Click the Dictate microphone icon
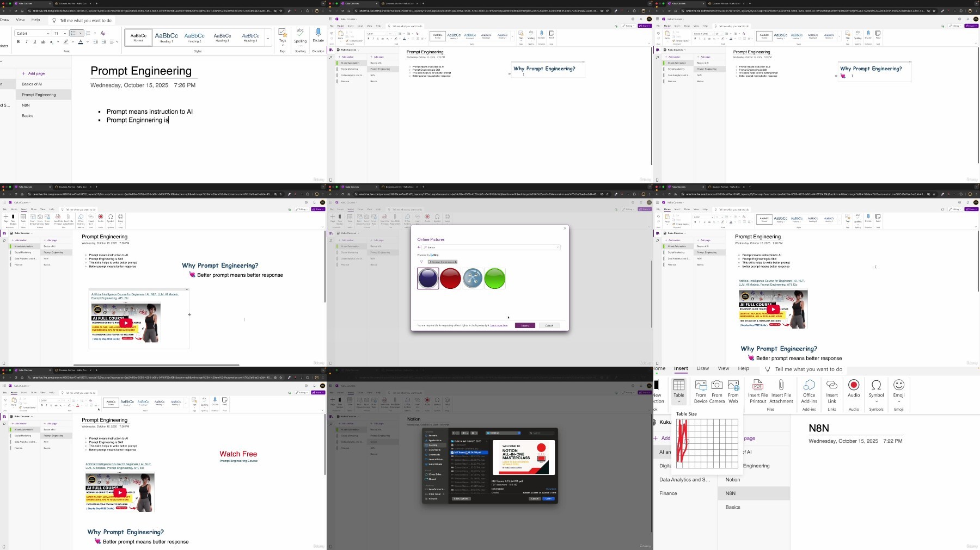 tap(318, 33)
